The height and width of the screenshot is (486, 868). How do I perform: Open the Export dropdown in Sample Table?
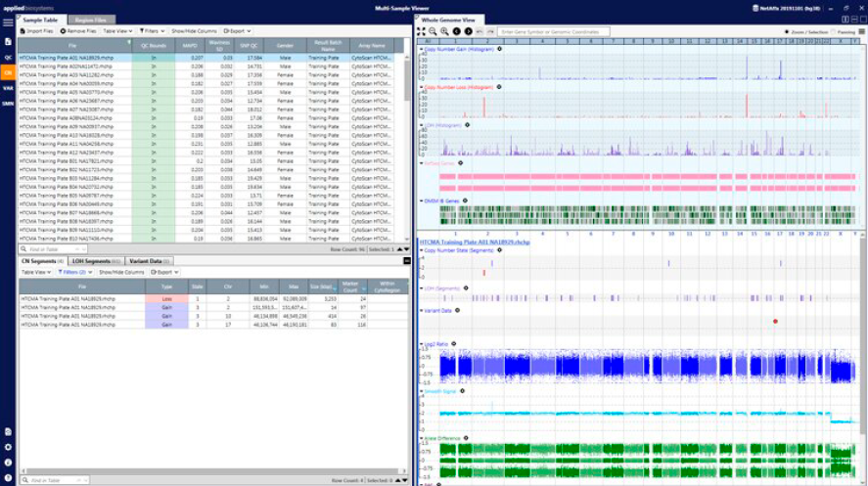click(236, 31)
